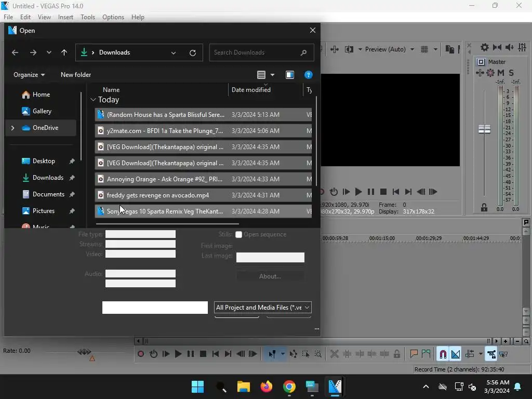Copy Snapshot to Clipboard icon in preview

coord(449,49)
